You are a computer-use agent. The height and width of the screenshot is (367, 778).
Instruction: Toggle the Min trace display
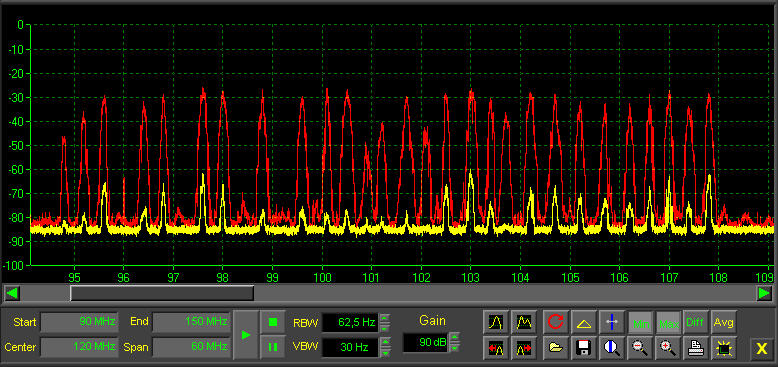tap(641, 322)
